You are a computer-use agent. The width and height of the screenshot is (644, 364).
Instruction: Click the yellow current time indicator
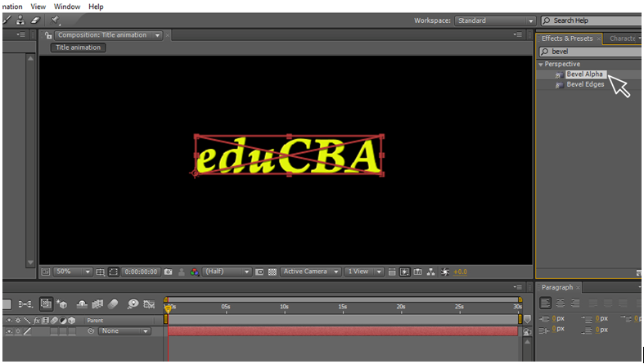pyautogui.click(x=168, y=308)
